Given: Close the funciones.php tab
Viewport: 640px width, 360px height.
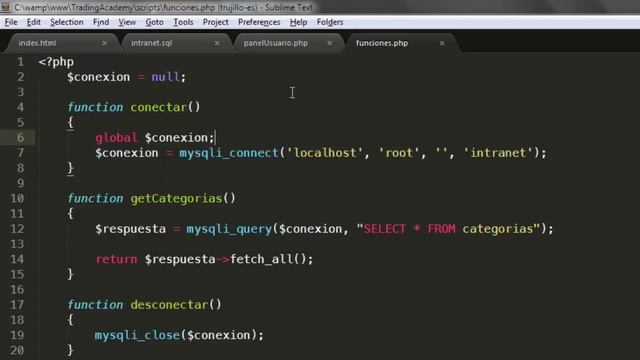Looking at the screenshot, I should click(442, 43).
